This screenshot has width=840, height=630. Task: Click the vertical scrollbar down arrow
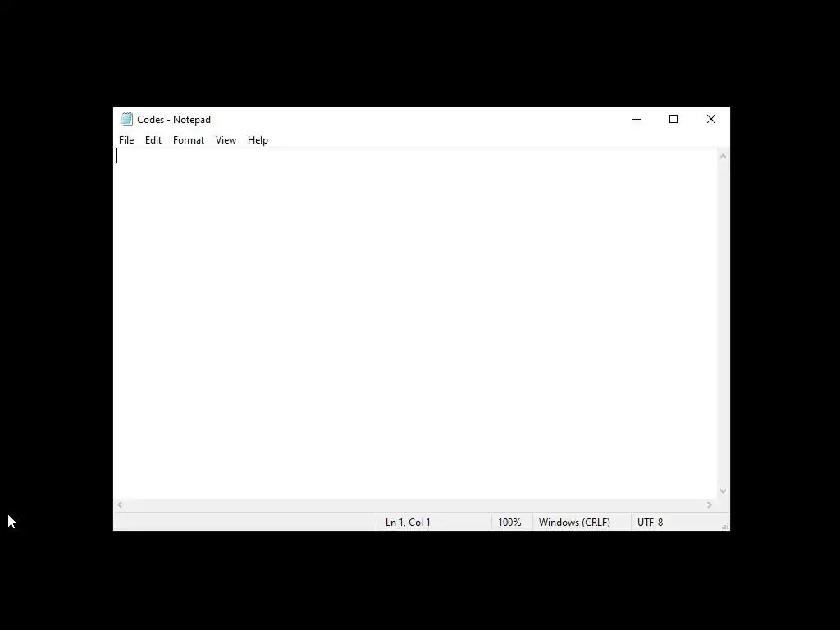(x=723, y=491)
